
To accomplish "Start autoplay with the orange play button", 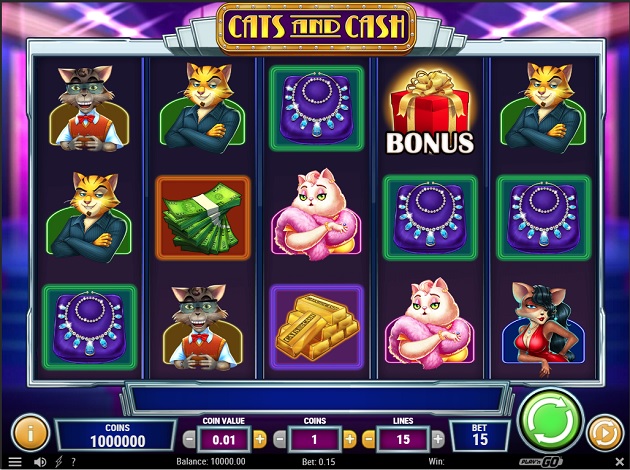I will click(605, 433).
